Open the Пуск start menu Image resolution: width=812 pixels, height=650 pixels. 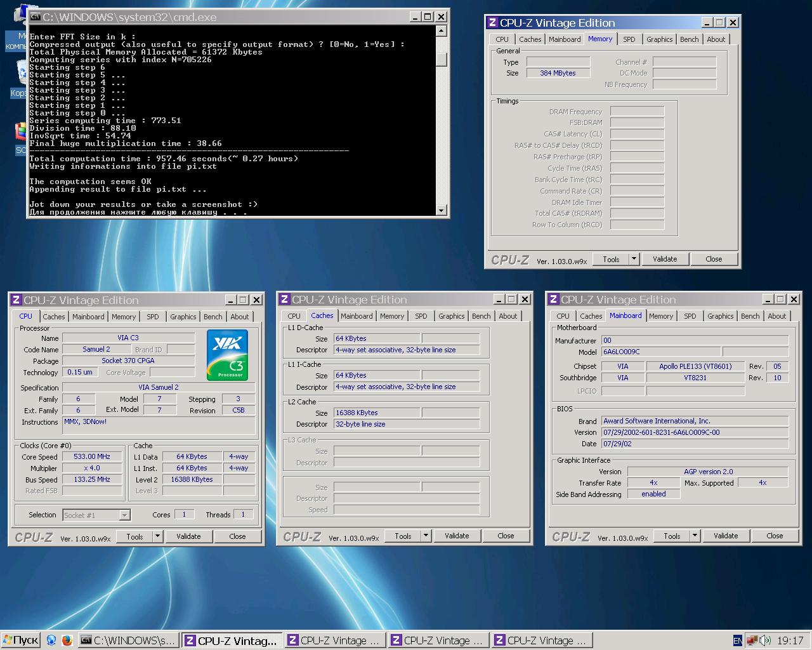tap(21, 640)
